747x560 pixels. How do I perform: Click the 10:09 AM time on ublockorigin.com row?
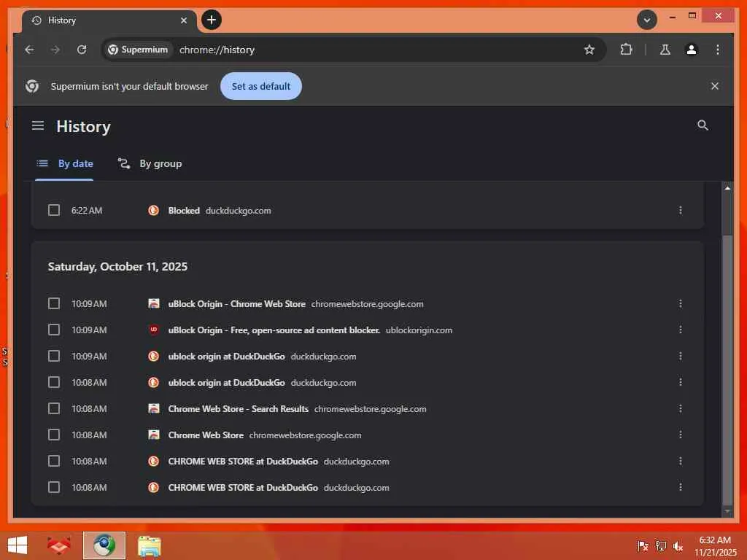pos(89,330)
